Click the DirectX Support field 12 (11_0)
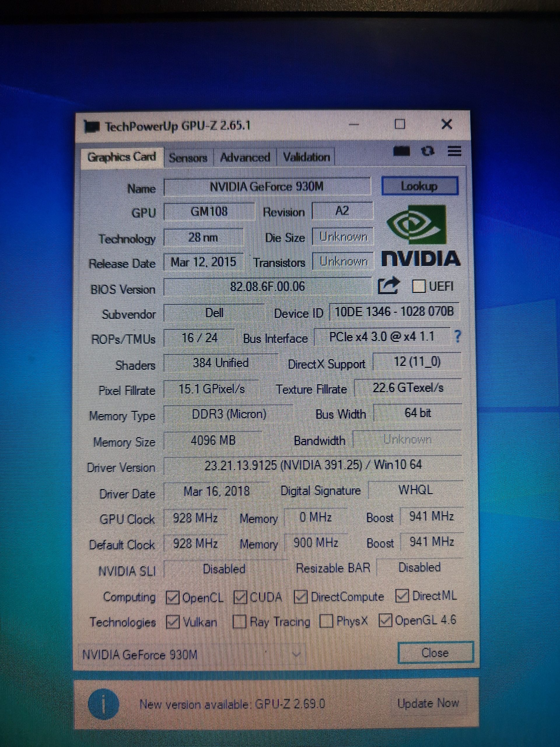The height and width of the screenshot is (747, 560). [x=417, y=362]
